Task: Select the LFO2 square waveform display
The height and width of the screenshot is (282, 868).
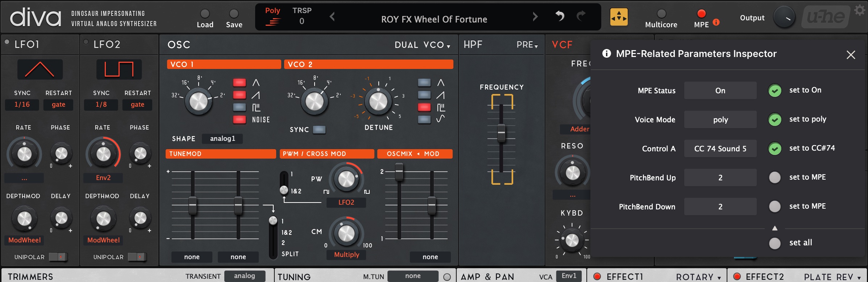Action: point(119,69)
